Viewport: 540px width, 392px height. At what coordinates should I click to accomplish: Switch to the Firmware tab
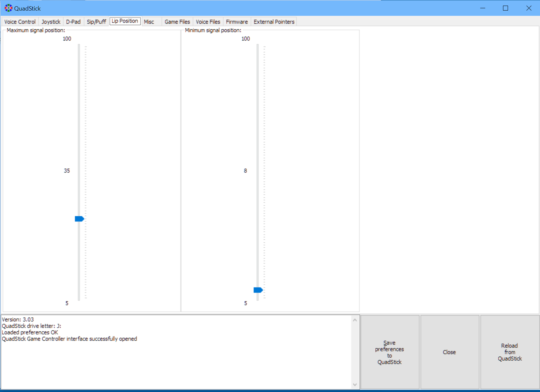(x=237, y=22)
